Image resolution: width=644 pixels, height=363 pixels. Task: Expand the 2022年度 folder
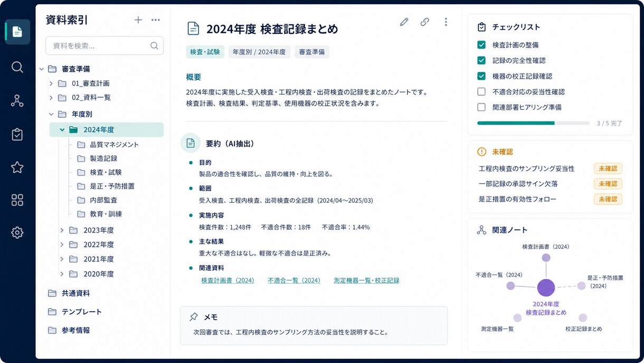click(x=62, y=245)
